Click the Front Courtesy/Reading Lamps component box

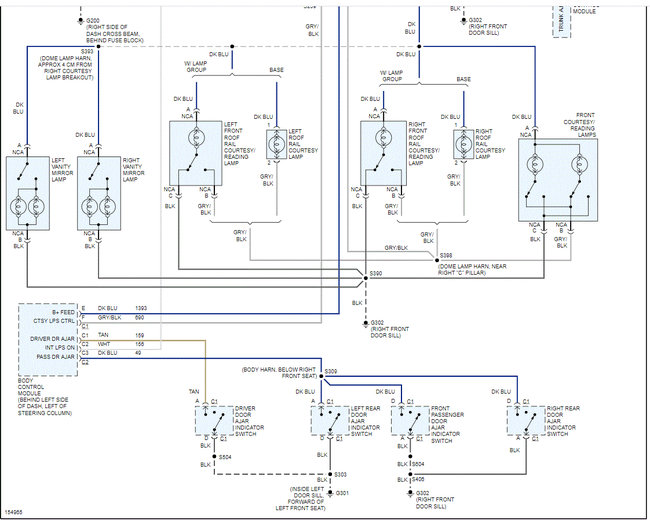558,180
